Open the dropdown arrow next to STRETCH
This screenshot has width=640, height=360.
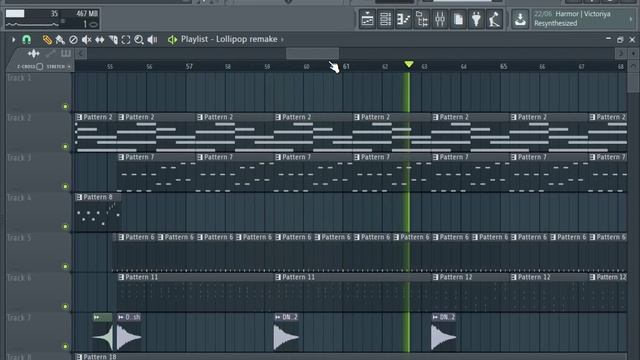pyautogui.click(x=69, y=67)
